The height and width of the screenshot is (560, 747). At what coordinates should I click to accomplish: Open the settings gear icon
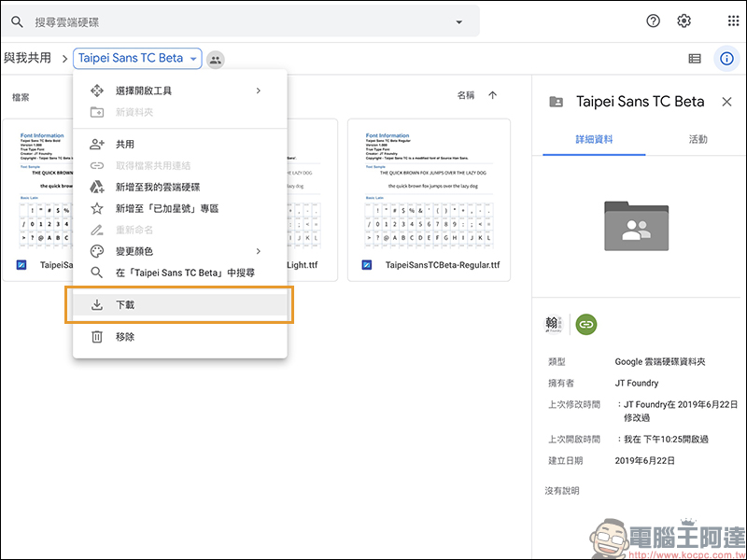[684, 21]
